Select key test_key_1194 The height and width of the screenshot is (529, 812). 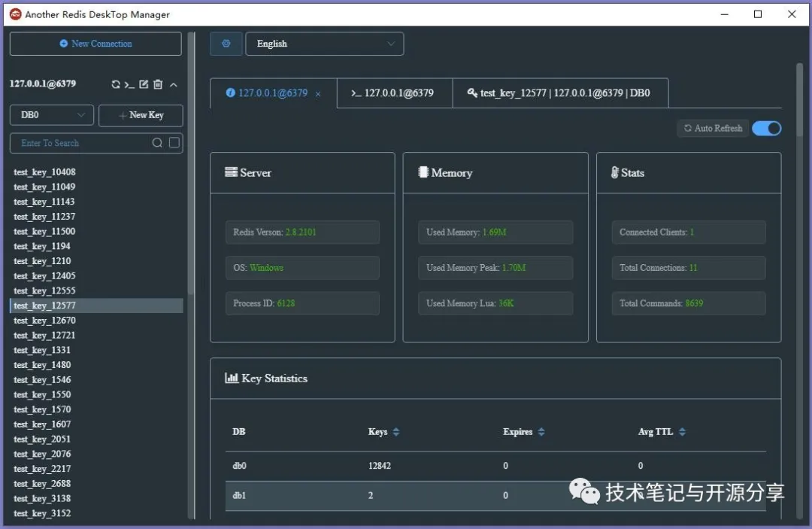[x=96, y=246]
